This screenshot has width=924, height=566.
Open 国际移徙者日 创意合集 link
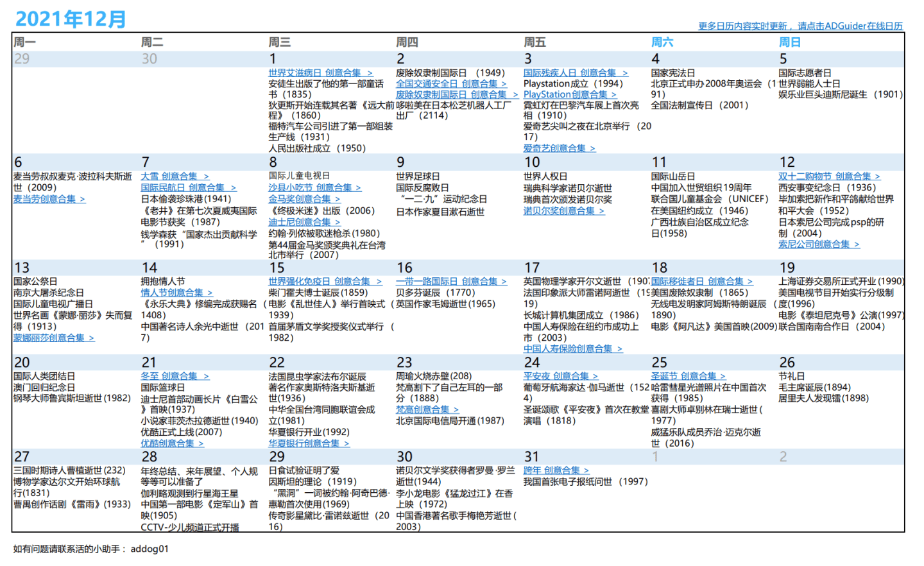pos(702,281)
